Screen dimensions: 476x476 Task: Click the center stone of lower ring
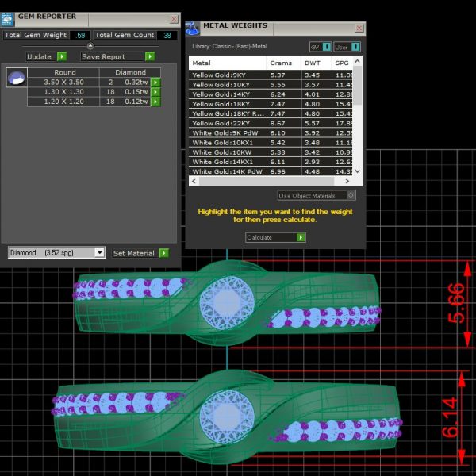[x=227, y=417]
